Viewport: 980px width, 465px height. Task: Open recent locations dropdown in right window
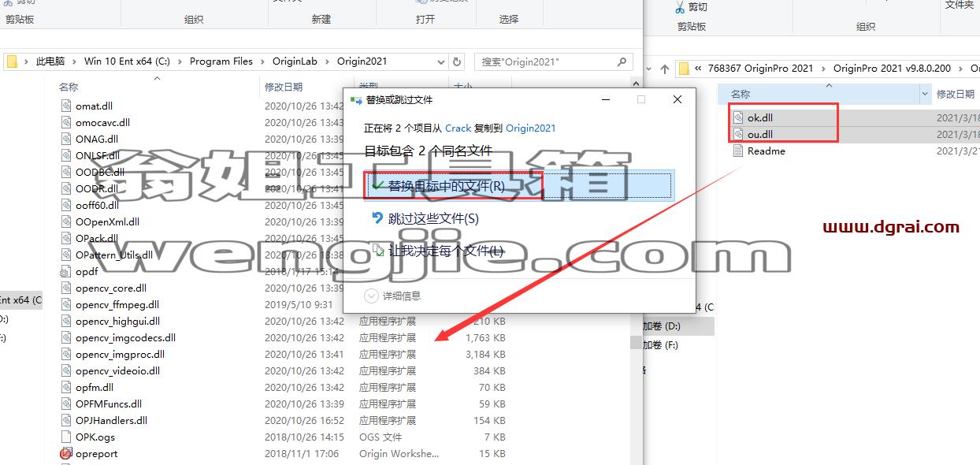pyautogui.click(x=649, y=69)
